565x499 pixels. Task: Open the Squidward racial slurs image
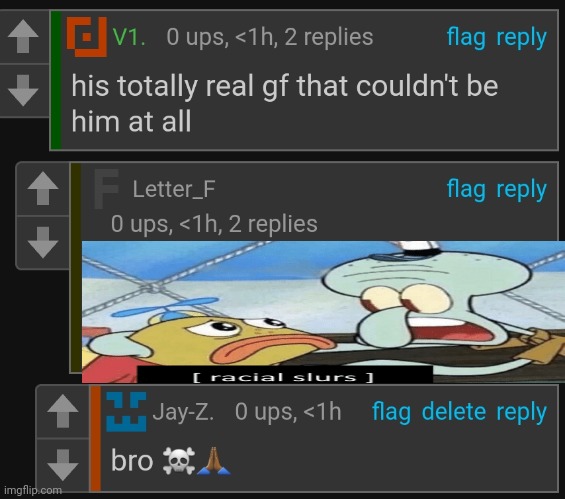[323, 312]
